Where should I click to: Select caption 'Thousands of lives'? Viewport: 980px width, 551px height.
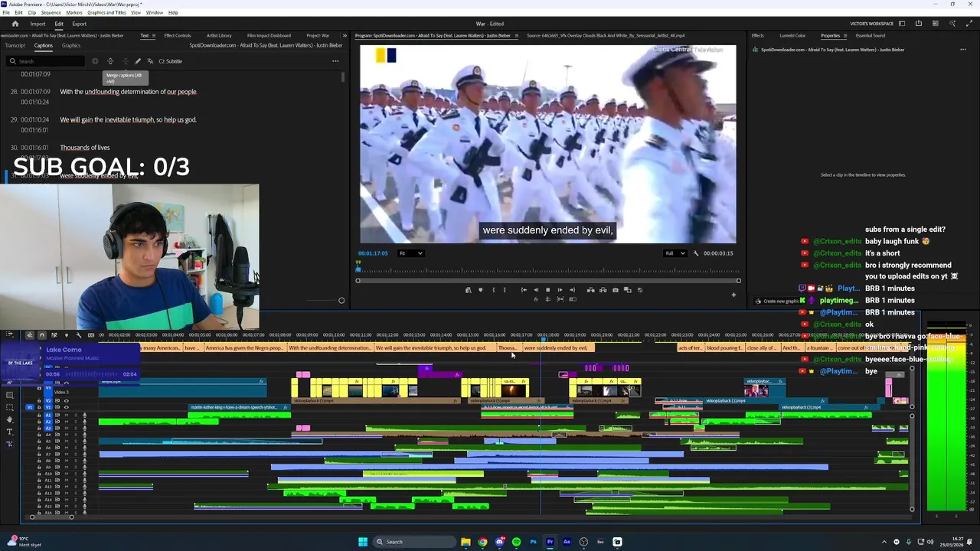click(x=84, y=148)
